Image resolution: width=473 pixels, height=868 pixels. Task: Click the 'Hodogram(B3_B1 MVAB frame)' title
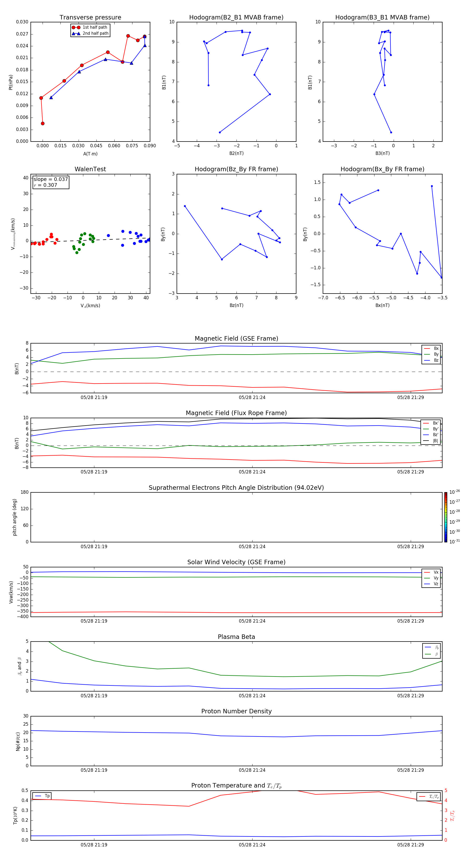pyautogui.click(x=382, y=17)
